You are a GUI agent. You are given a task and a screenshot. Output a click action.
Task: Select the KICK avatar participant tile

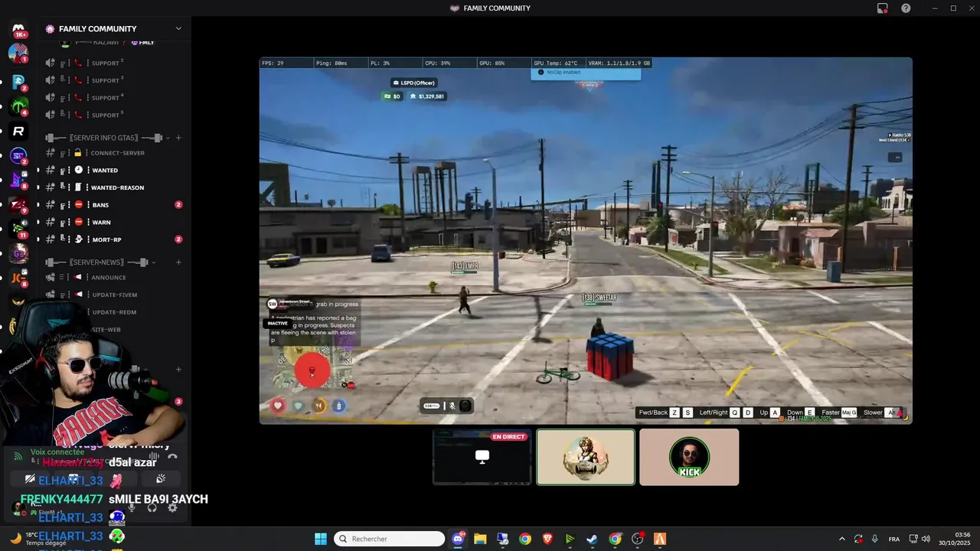click(x=689, y=457)
